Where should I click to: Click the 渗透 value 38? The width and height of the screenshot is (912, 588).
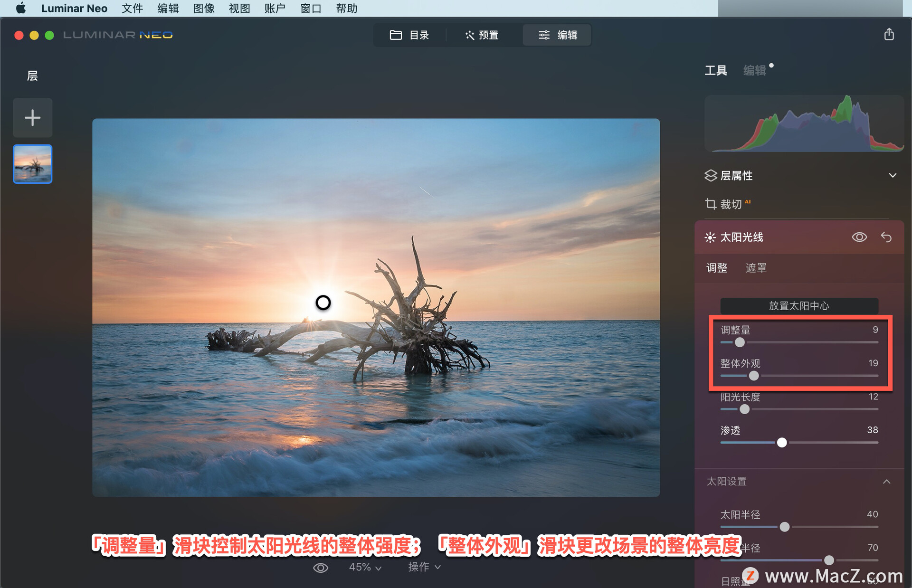(873, 430)
